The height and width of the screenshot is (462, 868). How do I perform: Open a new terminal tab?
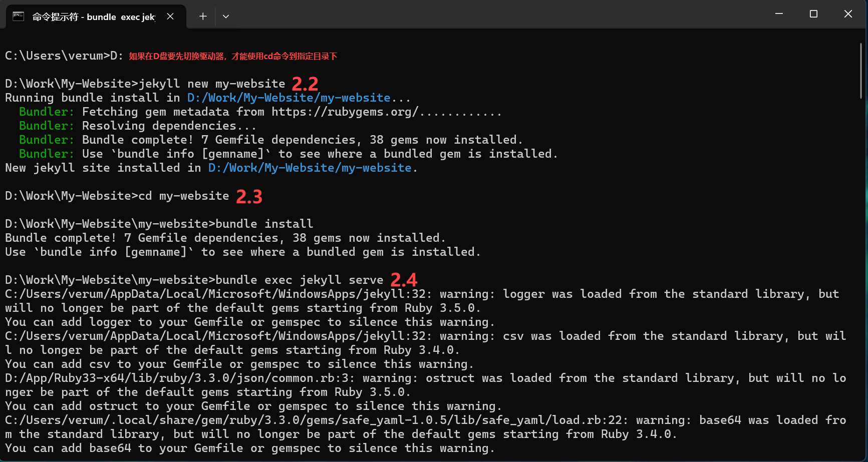click(203, 17)
